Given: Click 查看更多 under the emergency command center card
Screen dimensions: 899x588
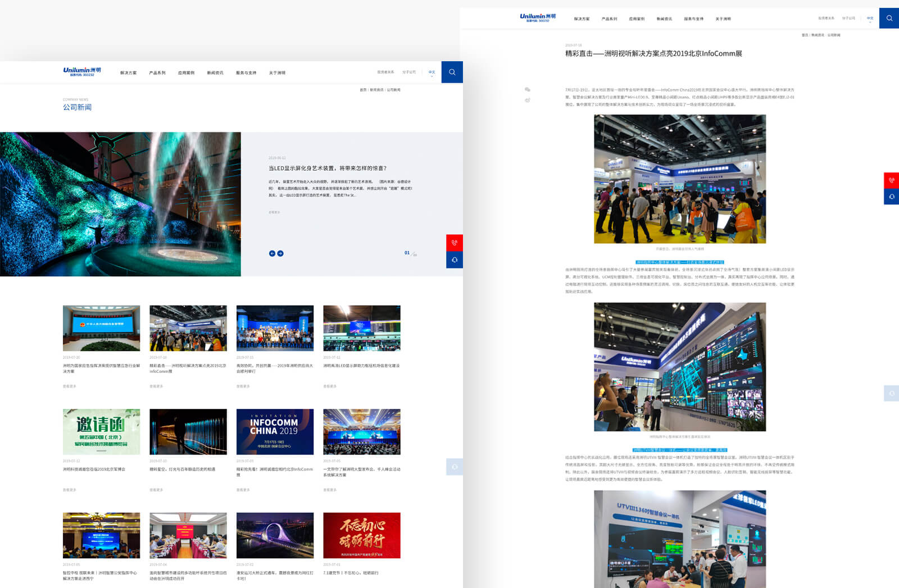Looking at the screenshot, I should (x=70, y=386).
